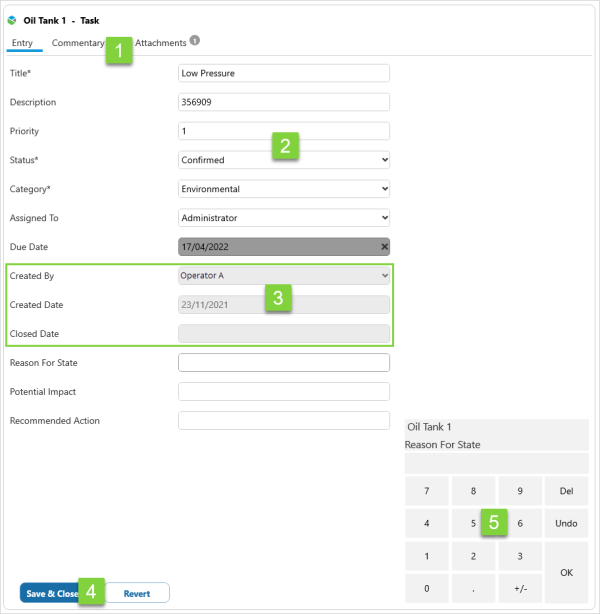Click the Save & Close button
This screenshot has height=614, width=600.
pyautogui.click(x=51, y=593)
